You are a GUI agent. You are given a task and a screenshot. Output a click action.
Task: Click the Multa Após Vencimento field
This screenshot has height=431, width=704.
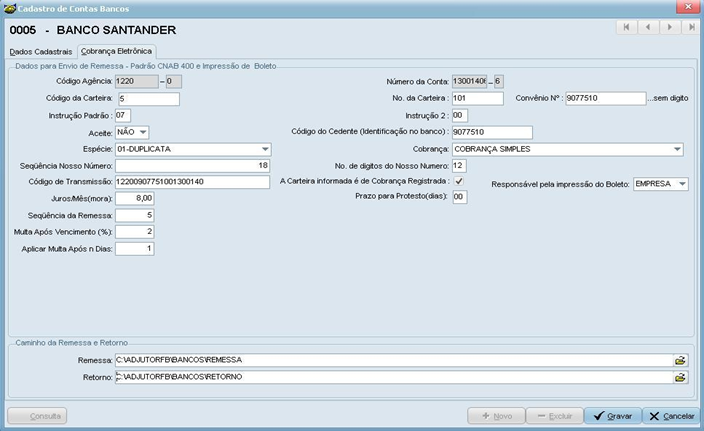[x=135, y=232]
